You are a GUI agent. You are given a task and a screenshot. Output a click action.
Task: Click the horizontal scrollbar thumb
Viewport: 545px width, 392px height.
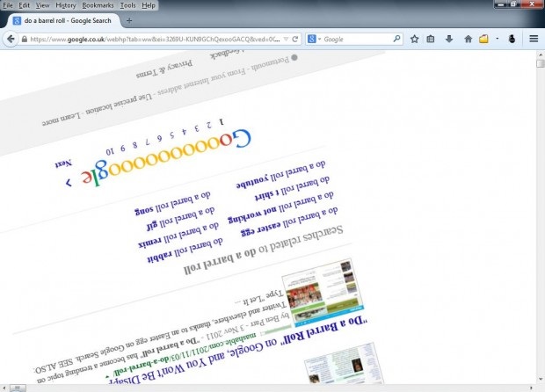(17, 388)
